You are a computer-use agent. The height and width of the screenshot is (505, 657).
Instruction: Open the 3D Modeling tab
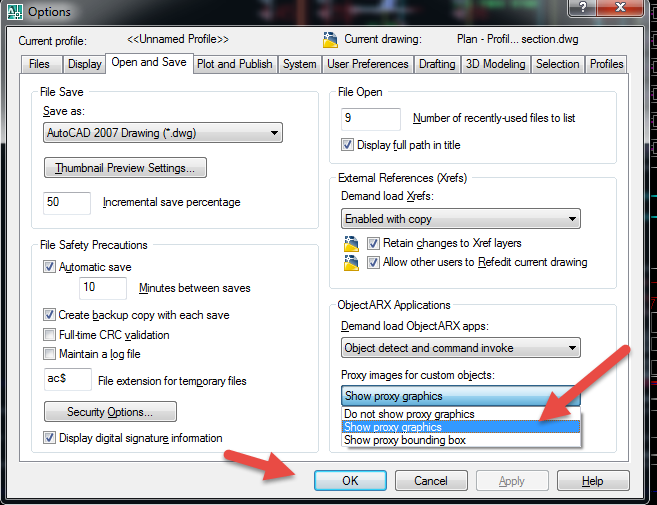coord(495,64)
